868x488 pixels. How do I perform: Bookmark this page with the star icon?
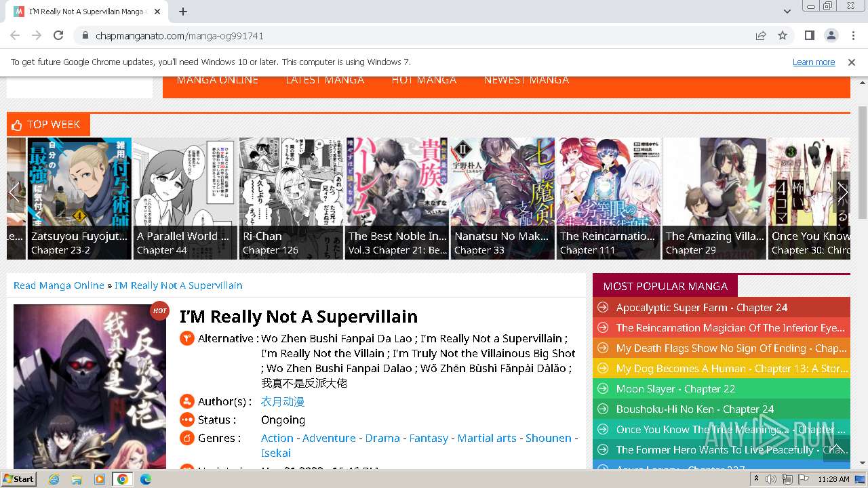783,35
